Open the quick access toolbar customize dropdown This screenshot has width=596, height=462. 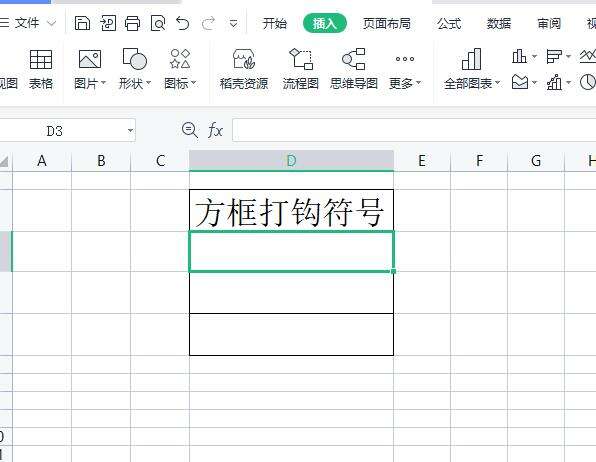pyautogui.click(x=233, y=24)
